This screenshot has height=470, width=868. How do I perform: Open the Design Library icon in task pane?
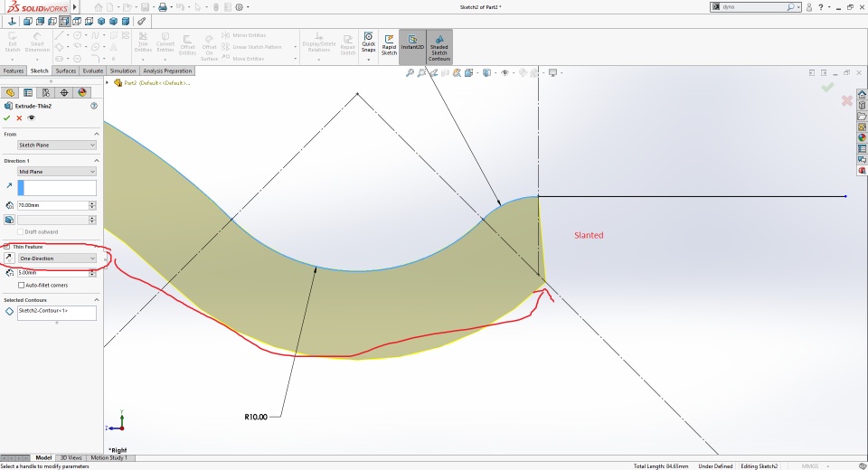click(862, 105)
